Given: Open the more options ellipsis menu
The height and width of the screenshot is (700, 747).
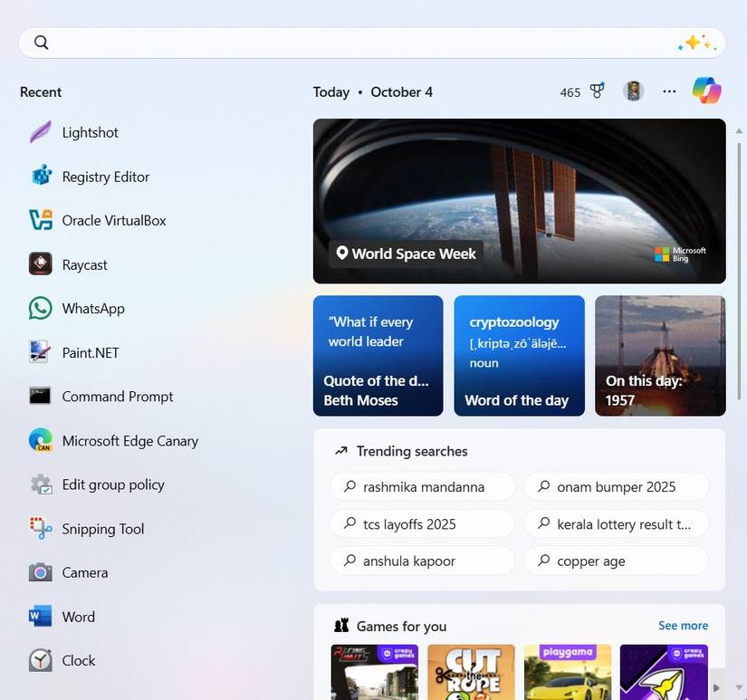Looking at the screenshot, I should [x=669, y=91].
